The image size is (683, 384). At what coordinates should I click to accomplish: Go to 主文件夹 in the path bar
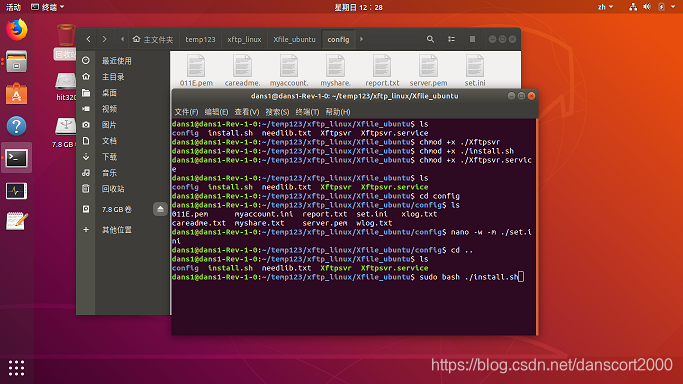(x=153, y=39)
